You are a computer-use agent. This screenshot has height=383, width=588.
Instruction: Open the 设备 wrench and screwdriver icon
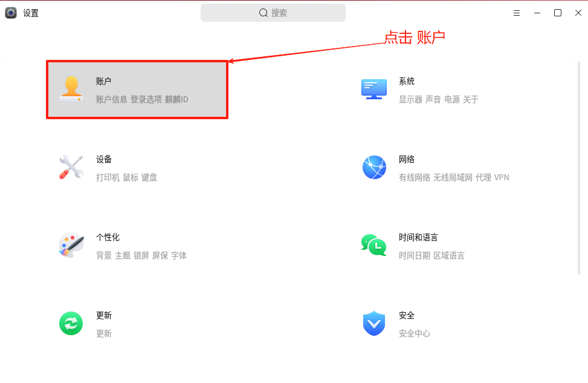pos(71,167)
